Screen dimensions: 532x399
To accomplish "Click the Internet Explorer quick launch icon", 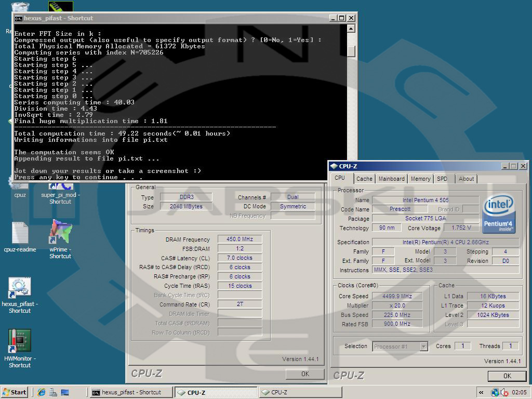I will click(x=42, y=393).
